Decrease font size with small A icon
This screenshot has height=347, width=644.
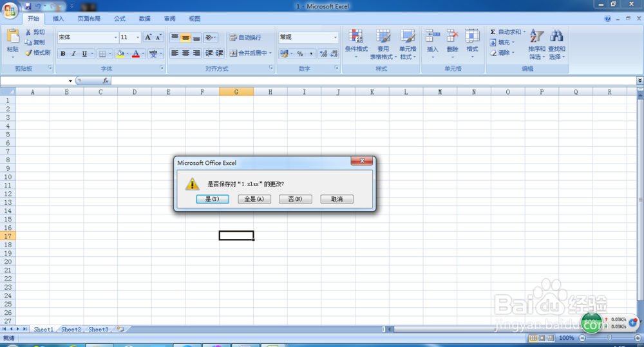coord(158,37)
